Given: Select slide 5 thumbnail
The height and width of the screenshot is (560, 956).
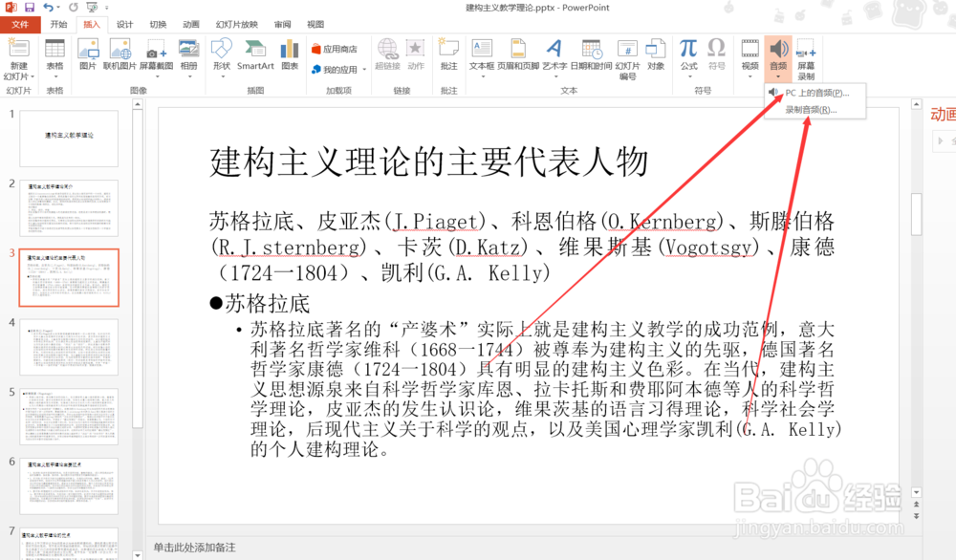Looking at the screenshot, I should (69, 417).
